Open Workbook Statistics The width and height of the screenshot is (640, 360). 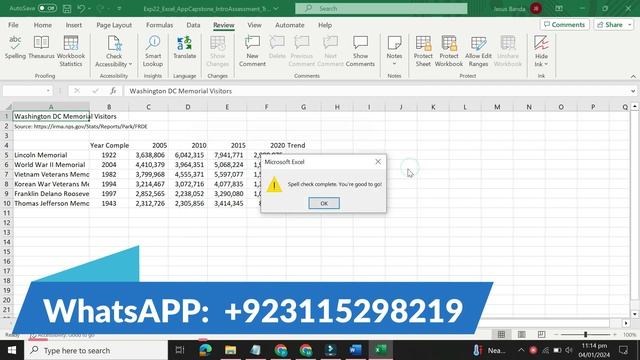(x=71, y=51)
